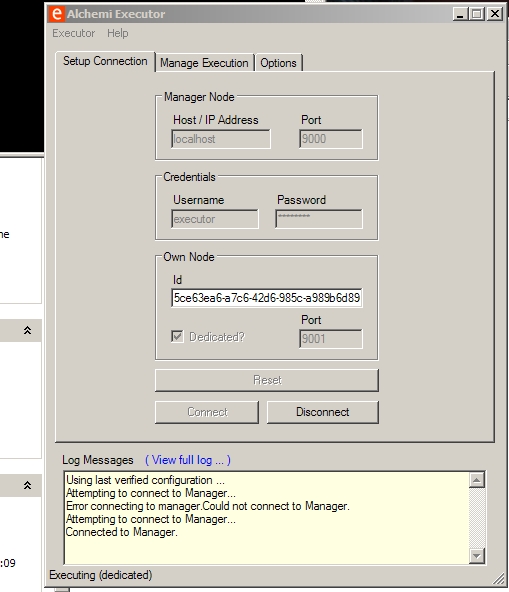509x592 pixels.
Task: Switch to the Options tab
Action: [x=278, y=63]
